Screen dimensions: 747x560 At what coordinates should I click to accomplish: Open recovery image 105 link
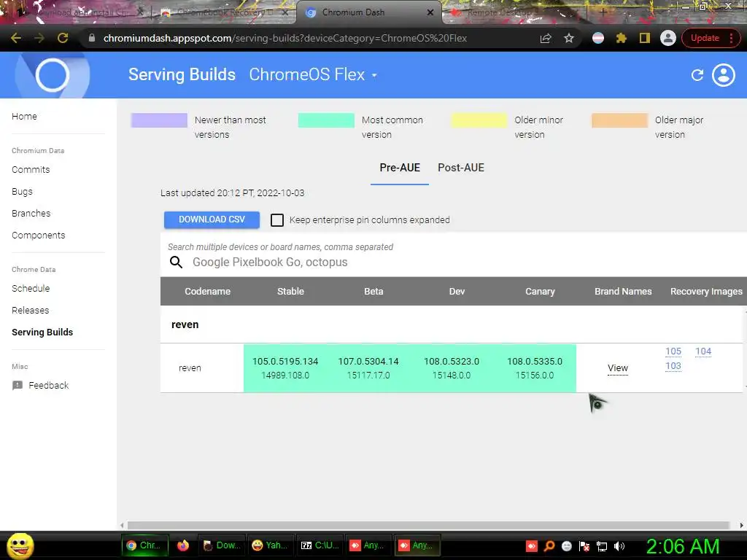click(x=673, y=351)
